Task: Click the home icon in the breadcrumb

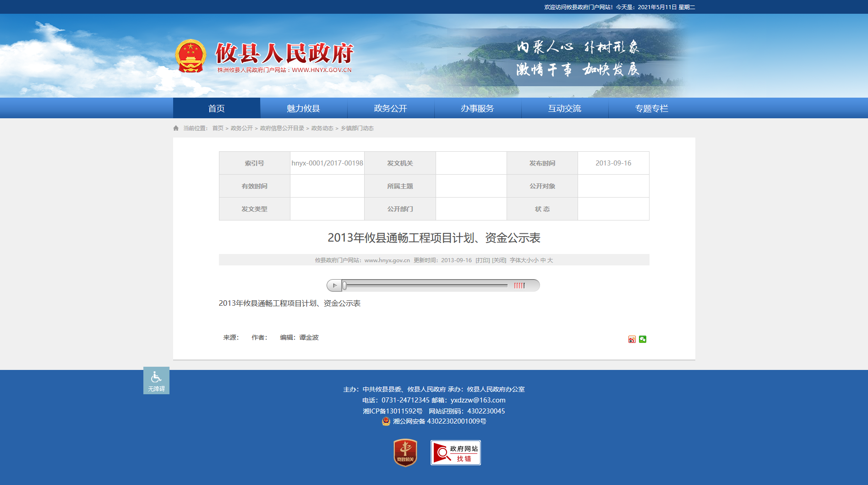Action: pos(176,128)
